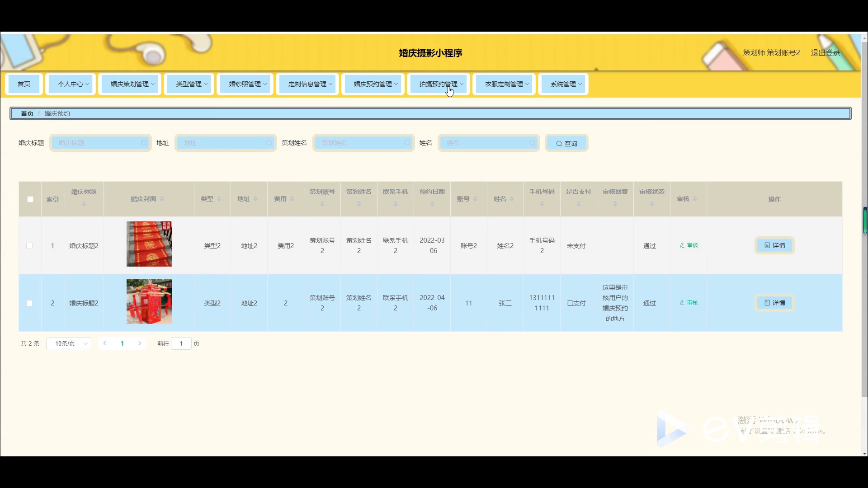
Task: Sort table by 是否支付 column
Action: point(579,204)
